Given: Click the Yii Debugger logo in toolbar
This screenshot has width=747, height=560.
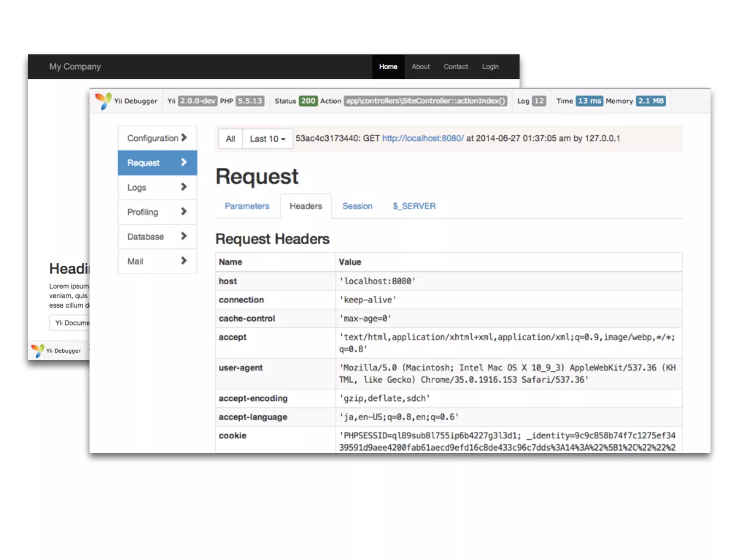Looking at the screenshot, I should click(103, 101).
